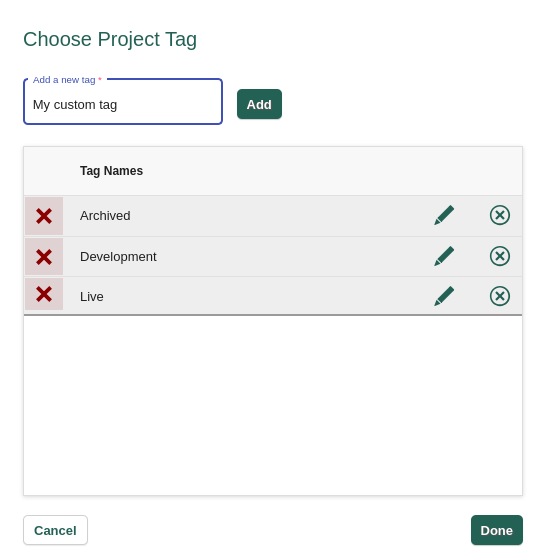
Task: Edit the Live tag with pencil icon
Action: point(444,296)
